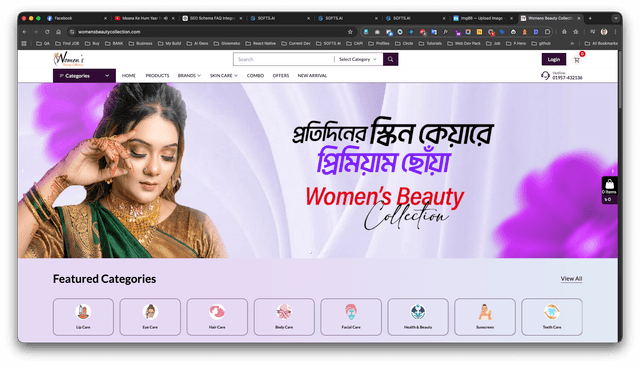Select the Lip Care category card
Viewport: 640px width, 366px height.
pyautogui.click(x=83, y=317)
